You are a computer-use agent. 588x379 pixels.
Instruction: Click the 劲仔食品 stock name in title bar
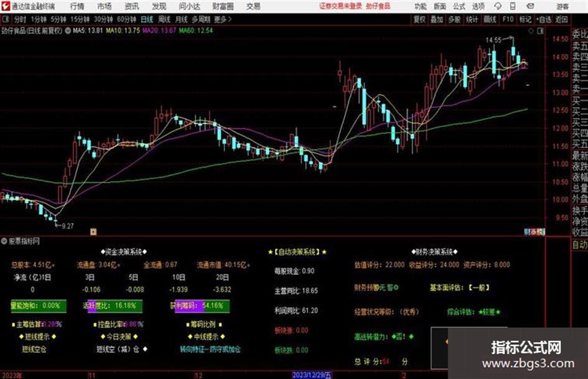point(378,6)
